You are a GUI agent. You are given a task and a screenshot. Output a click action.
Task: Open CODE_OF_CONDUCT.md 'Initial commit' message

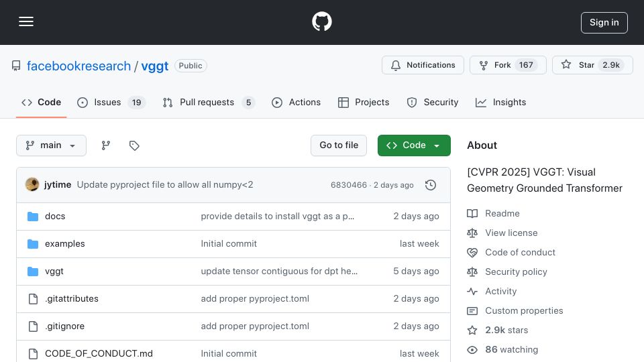point(229,353)
